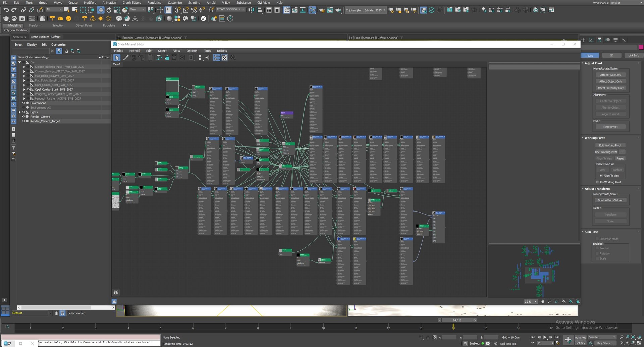Click the Reset Pivot button
Viewport: 644px width, 347px height.
point(610,127)
